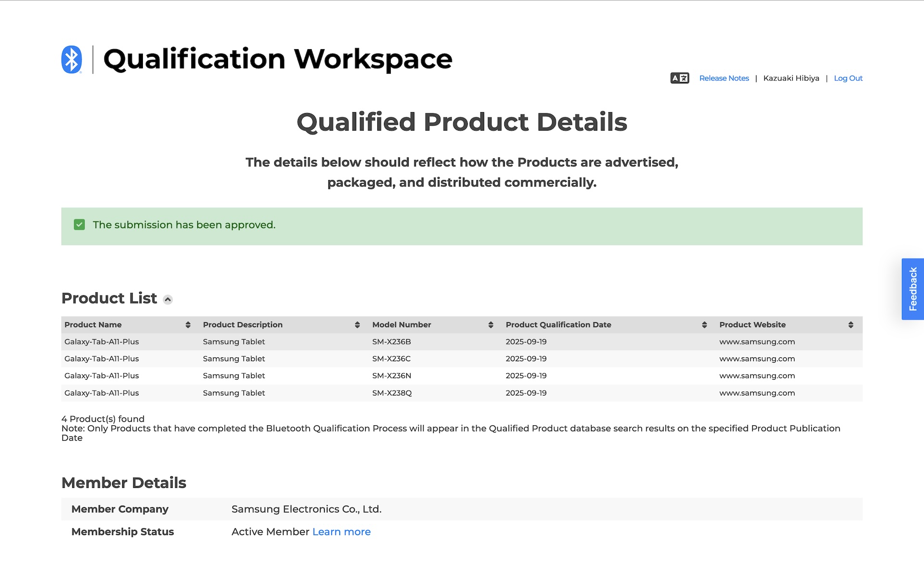Sort by Model Number column arrows

click(x=491, y=325)
